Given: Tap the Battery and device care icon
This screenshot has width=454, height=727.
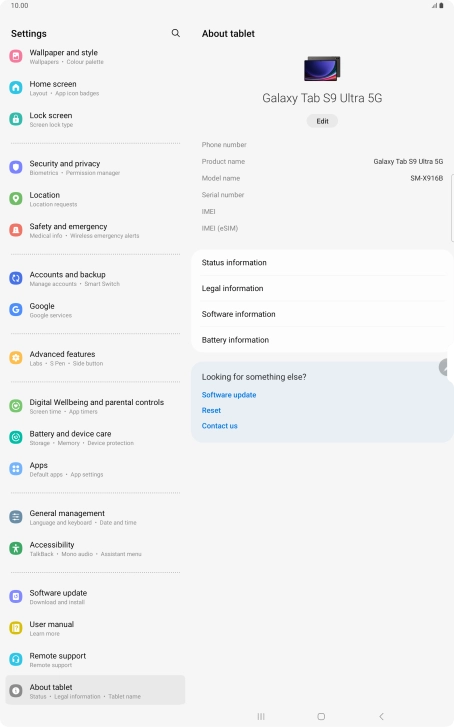Looking at the screenshot, I should coord(16,438).
